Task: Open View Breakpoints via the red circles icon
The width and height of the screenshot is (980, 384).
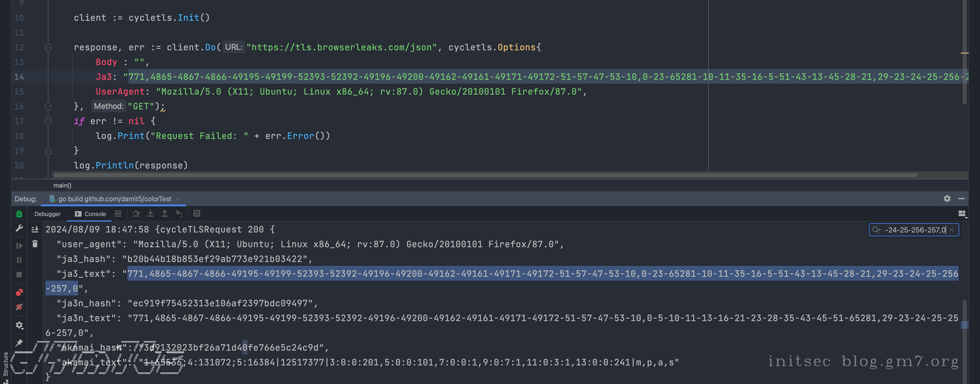Action: (x=19, y=293)
